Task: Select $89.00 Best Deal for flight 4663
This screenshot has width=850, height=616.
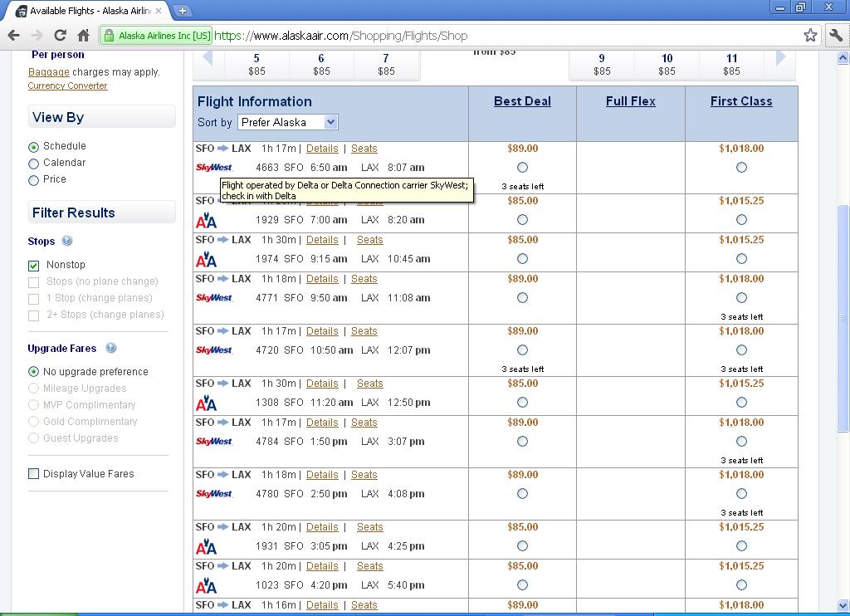Action: [x=522, y=167]
